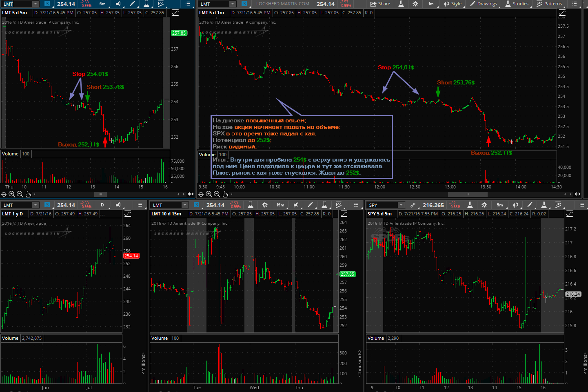The height and width of the screenshot is (392, 588).
Task: Click scroll-right arrow under LMT 5m chart
Action: pos(183,194)
